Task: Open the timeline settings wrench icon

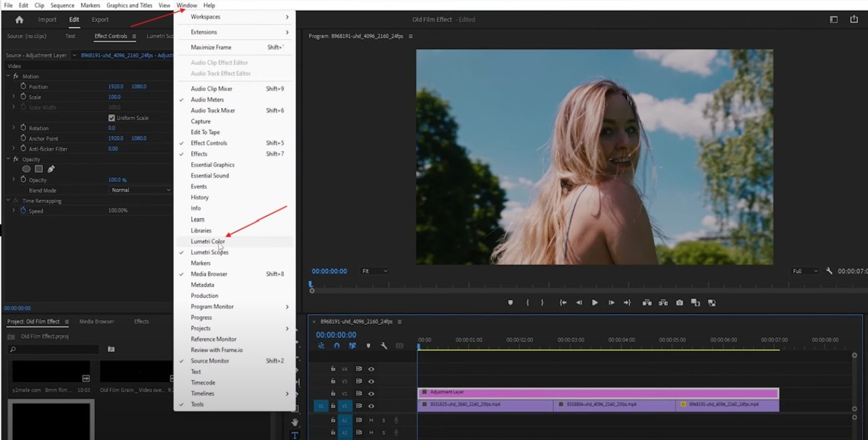Action: click(384, 345)
